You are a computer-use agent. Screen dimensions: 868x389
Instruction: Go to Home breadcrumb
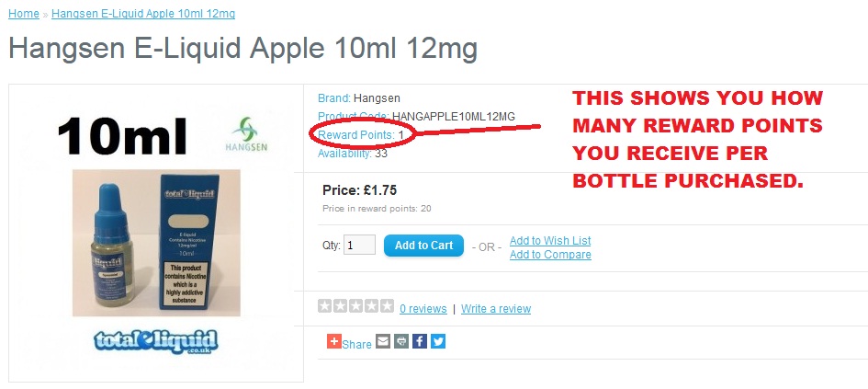pyautogui.click(x=24, y=13)
